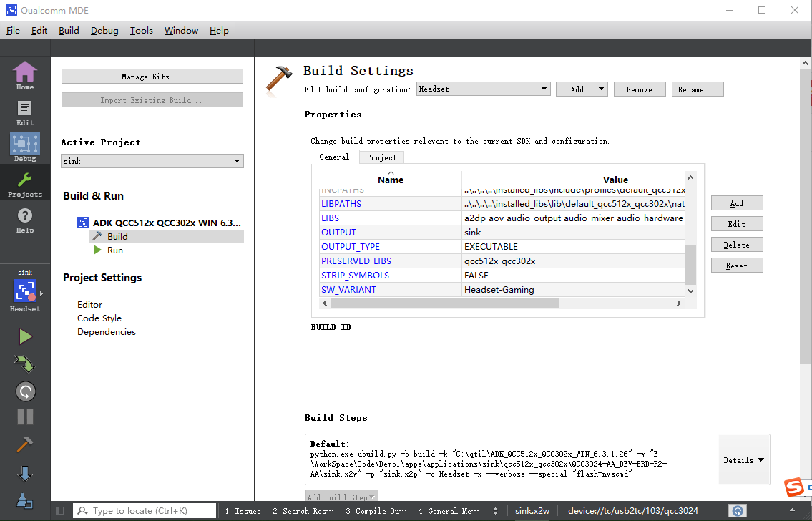Switch to the Project properties tab
812x521 pixels.
click(381, 157)
